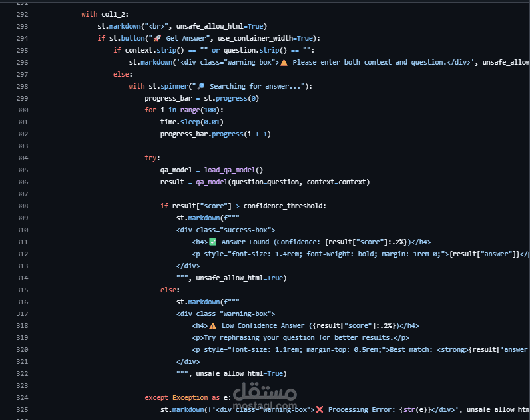
Task: Select line number 305
Action: [23, 170]
